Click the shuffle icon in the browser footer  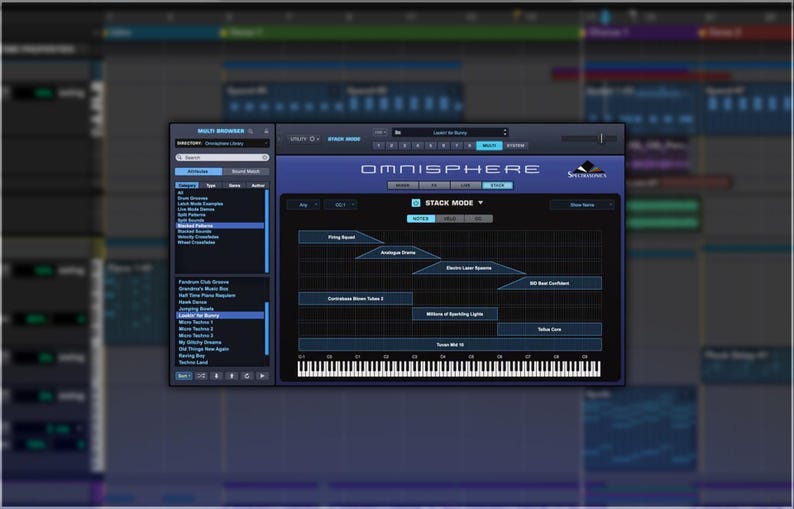coord(201,376)
